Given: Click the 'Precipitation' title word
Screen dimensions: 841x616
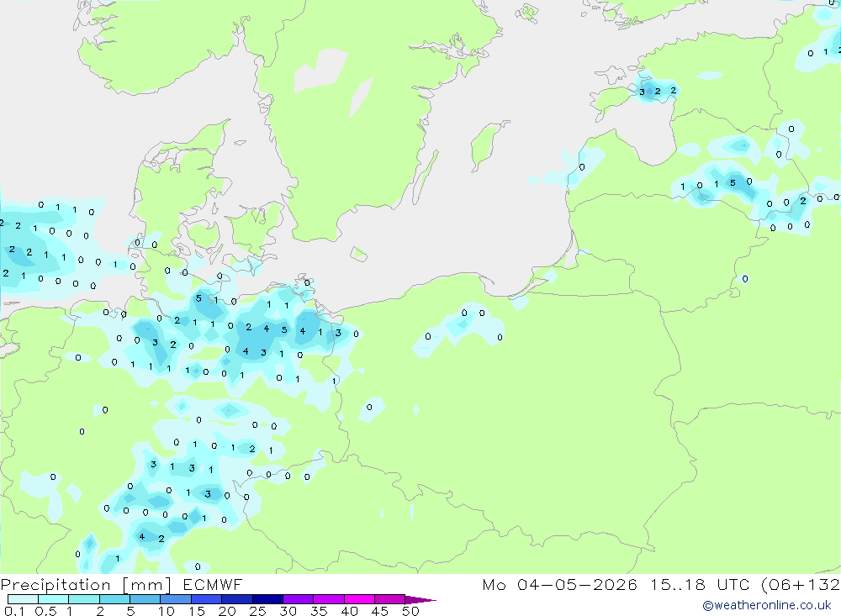Looking at the screenshot, I should tap(56, 585).
